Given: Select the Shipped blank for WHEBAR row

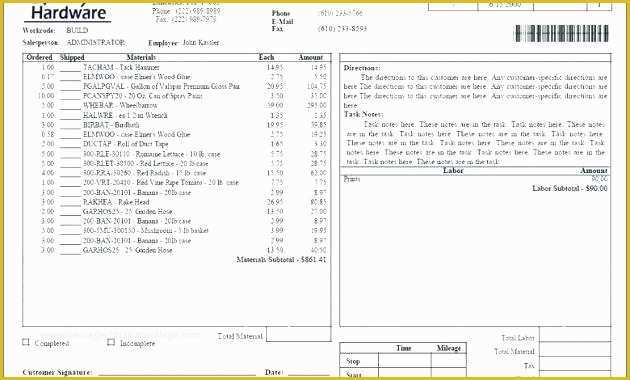Looking at the screenshot, I should point(70,106).
